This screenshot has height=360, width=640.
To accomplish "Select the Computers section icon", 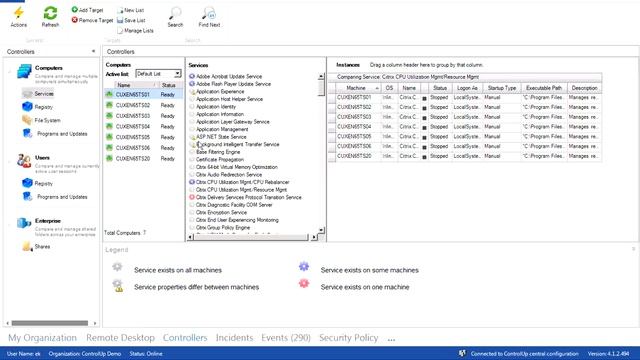I will pyautogui.click(x=24, y=71).
